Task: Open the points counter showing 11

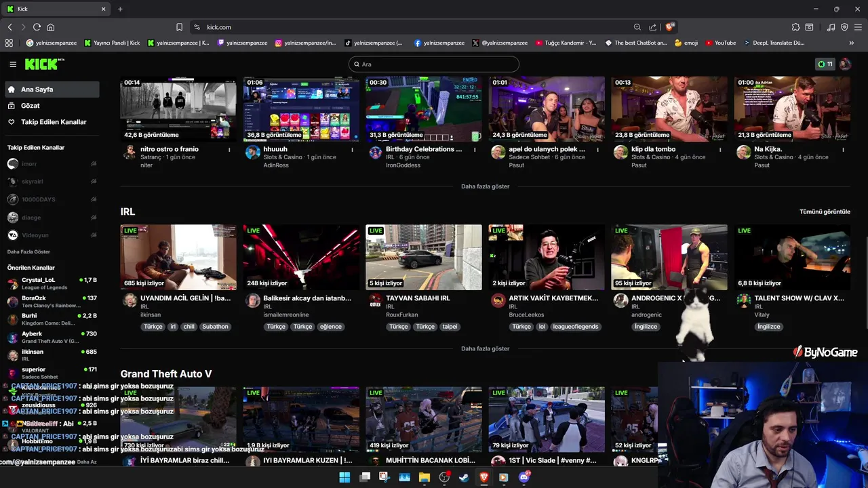Action: (825, 64)
